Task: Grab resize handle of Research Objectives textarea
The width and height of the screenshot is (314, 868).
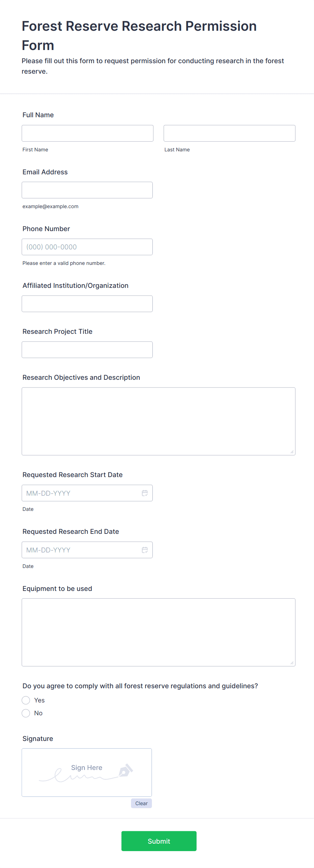Action: 292,452
